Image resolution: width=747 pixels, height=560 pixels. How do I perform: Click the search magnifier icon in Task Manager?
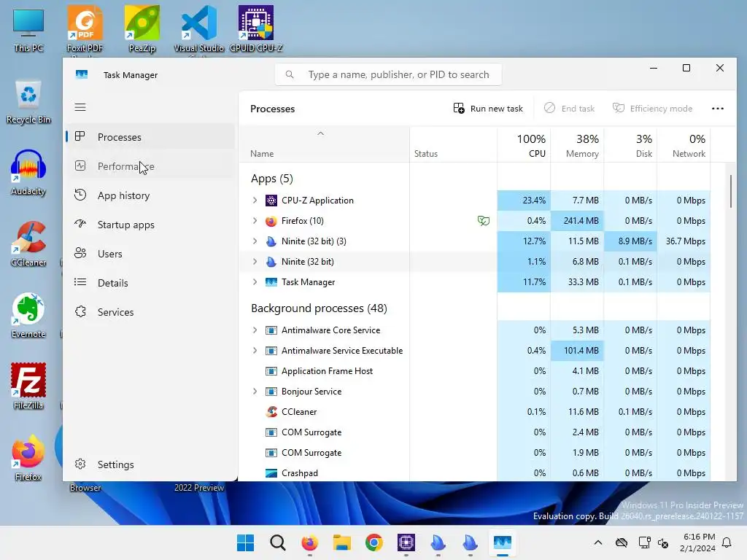point(290,75)
